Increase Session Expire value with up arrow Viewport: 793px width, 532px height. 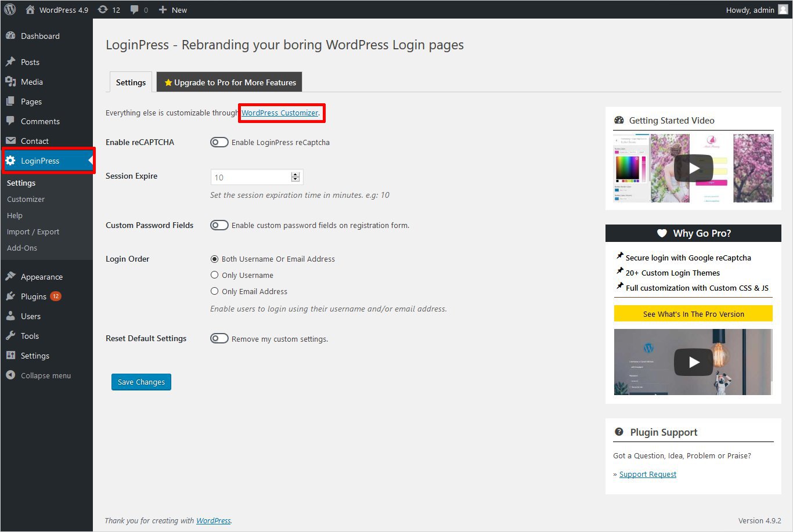(x=295, y=175)
